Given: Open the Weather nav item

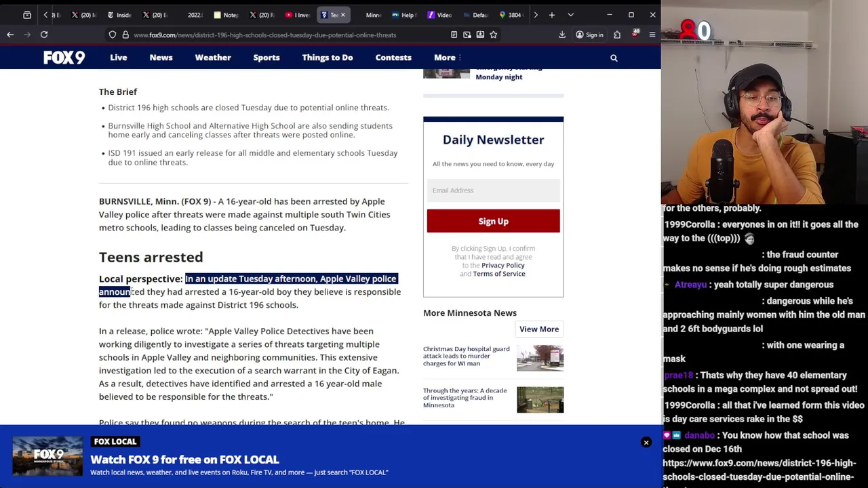Looking at the screenshot, I should tap(213, 58).
